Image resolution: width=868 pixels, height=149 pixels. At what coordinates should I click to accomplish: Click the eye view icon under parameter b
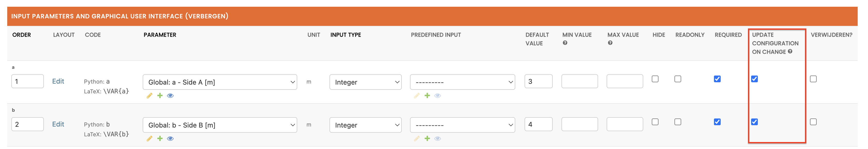point(170,139)
